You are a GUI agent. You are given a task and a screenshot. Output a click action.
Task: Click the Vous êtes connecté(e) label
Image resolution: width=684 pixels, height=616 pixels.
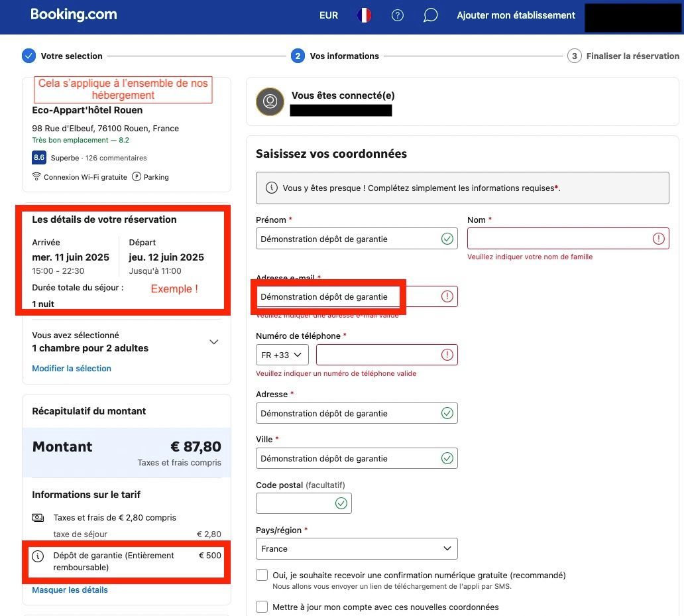click(343, 95)
